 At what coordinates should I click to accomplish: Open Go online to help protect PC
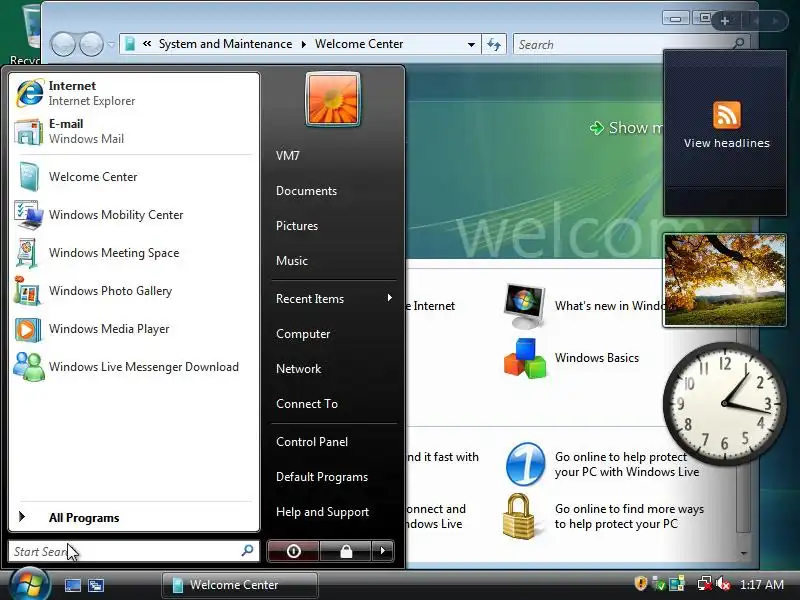point(602,464)
